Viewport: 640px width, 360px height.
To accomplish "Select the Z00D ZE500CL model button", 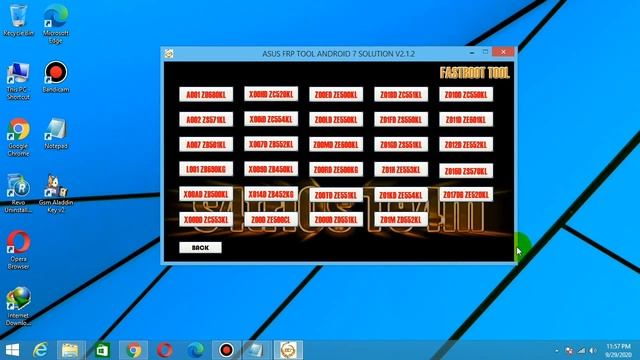I will [x=271, y=220].
